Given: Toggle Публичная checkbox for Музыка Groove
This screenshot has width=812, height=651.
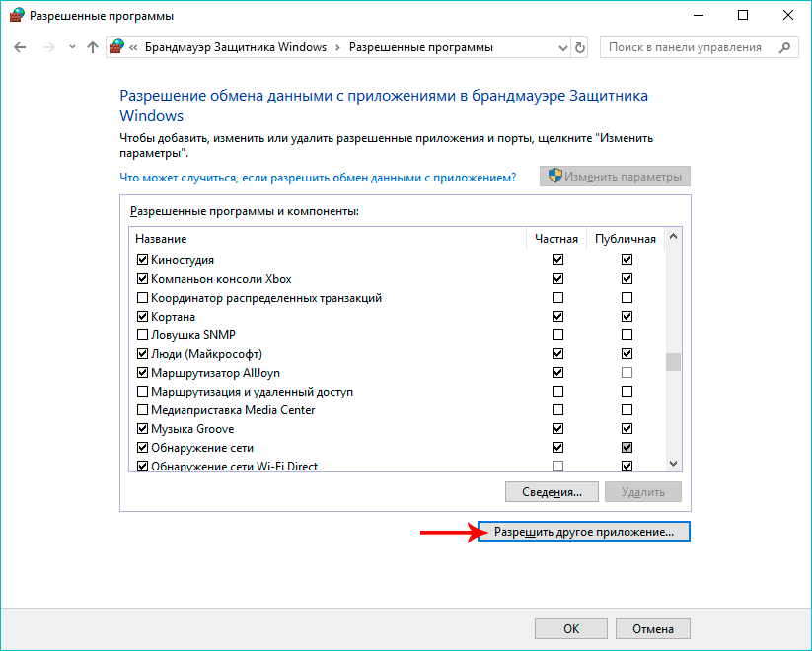Looking at the screenshot, I should click(627, 428).
